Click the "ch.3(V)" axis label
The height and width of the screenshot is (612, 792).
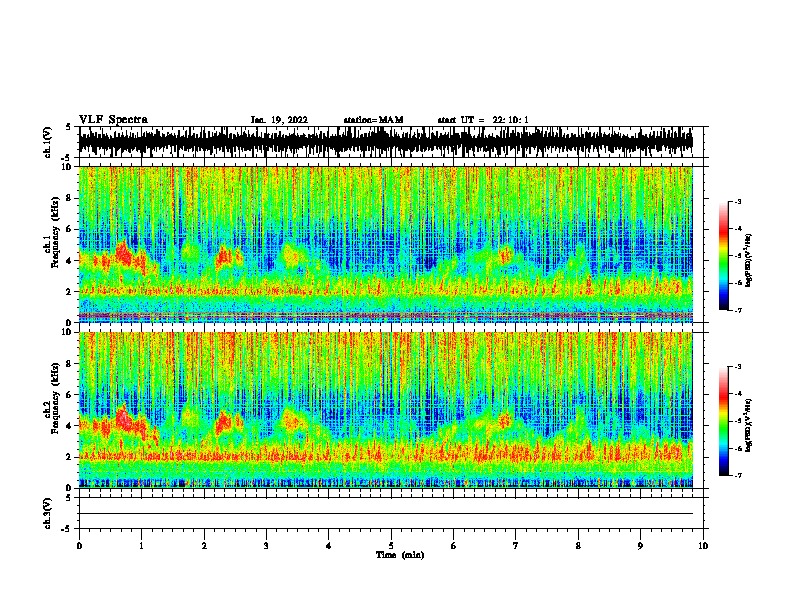tap(48, 513)
